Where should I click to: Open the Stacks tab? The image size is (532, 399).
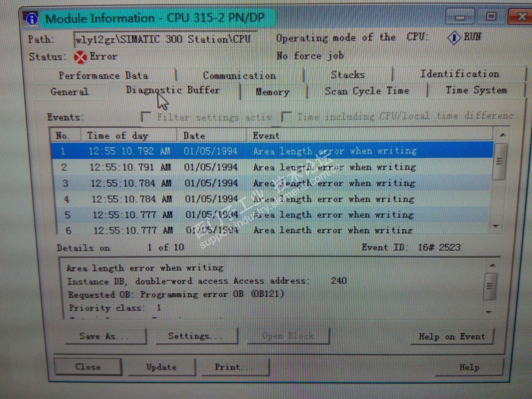tap(347, 75)
